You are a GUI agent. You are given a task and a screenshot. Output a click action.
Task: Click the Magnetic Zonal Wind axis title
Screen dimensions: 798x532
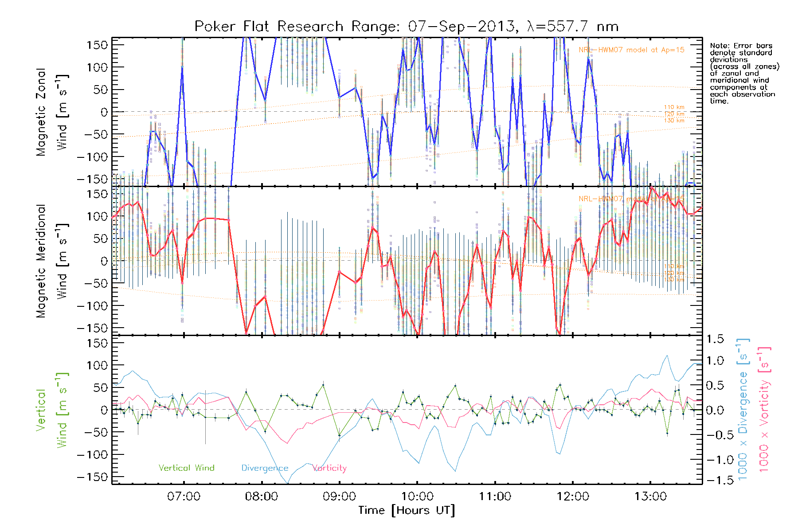pyautogui.click(x=51, y=112)
